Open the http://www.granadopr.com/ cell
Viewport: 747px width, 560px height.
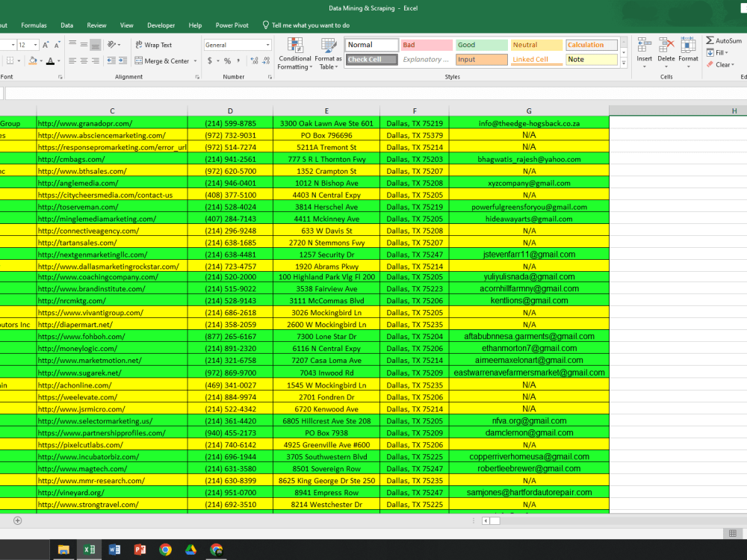[x=112, y=123]
